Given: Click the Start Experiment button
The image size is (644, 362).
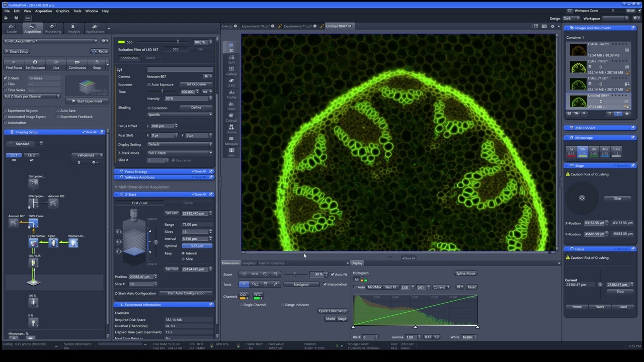Looking at the screenshot, I should (x=88, y=101).
